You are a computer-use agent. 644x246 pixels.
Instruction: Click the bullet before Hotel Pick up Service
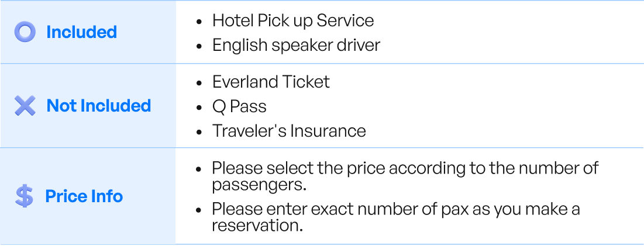coord(200,22)
